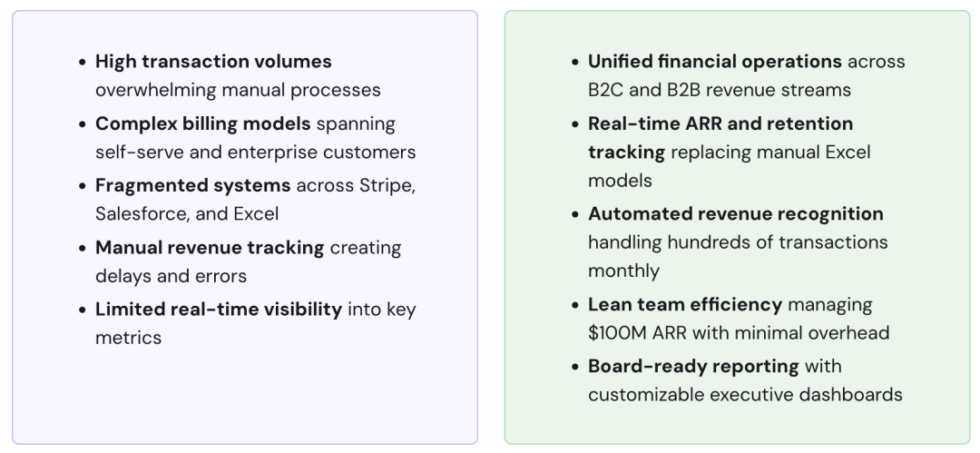This screenshot has height=453, width=980.
Task: Click 'B2C and B2B revenue streams' text
Action: click(x=719, y=91)
